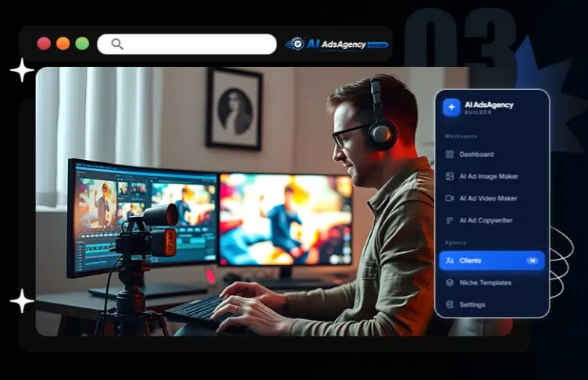588x380 pixels.
Task: Select the highlighted Clients item
Action: 492,261
